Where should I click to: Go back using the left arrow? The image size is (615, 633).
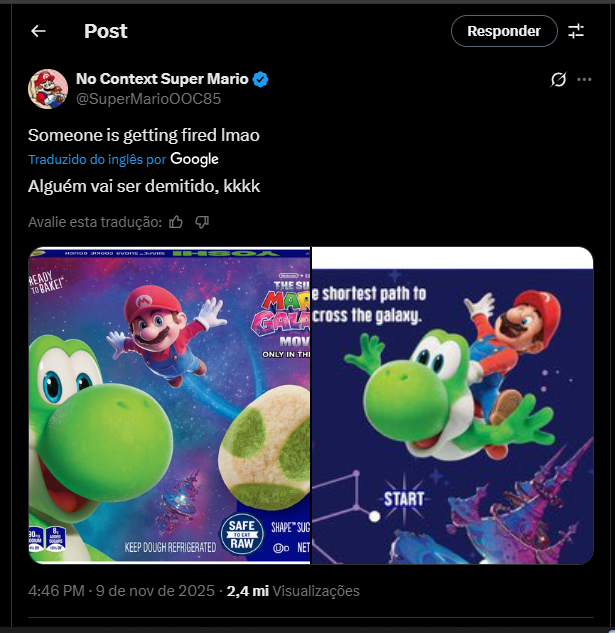(38, 31)
